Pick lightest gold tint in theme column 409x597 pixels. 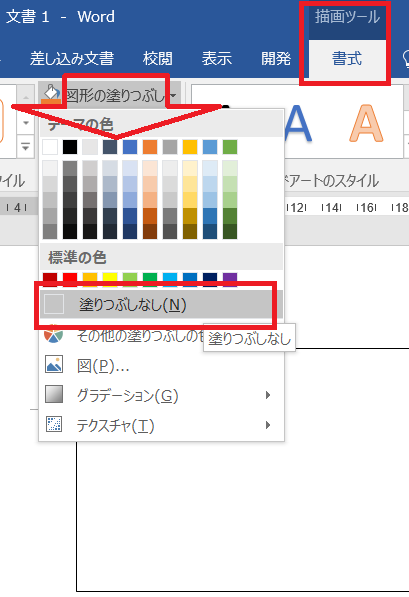(x=190, y=168)
